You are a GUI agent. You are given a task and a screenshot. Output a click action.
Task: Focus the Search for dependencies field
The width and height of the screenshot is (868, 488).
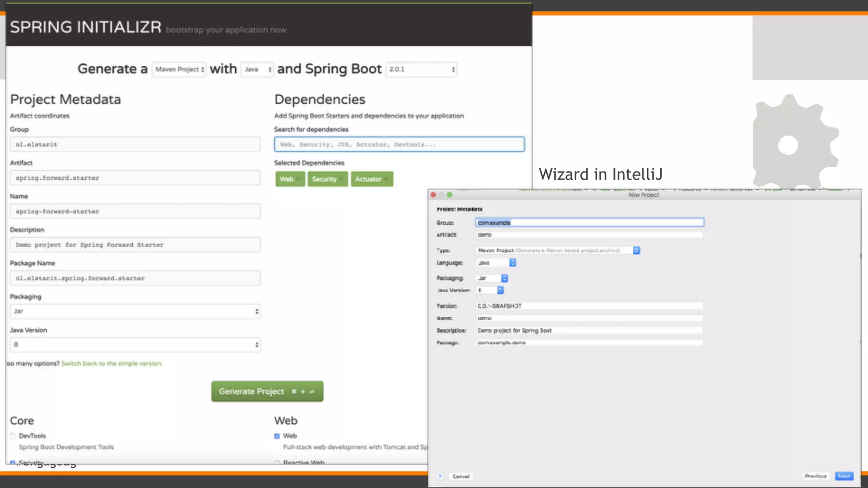(x=399, y=144)
